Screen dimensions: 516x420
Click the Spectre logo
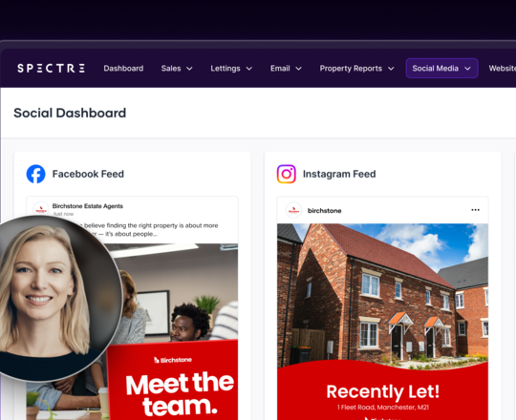(x=51, y=69)
